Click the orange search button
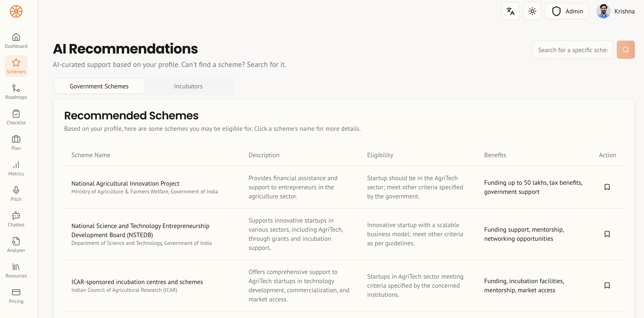644x318 pixels. coord(626,50)
